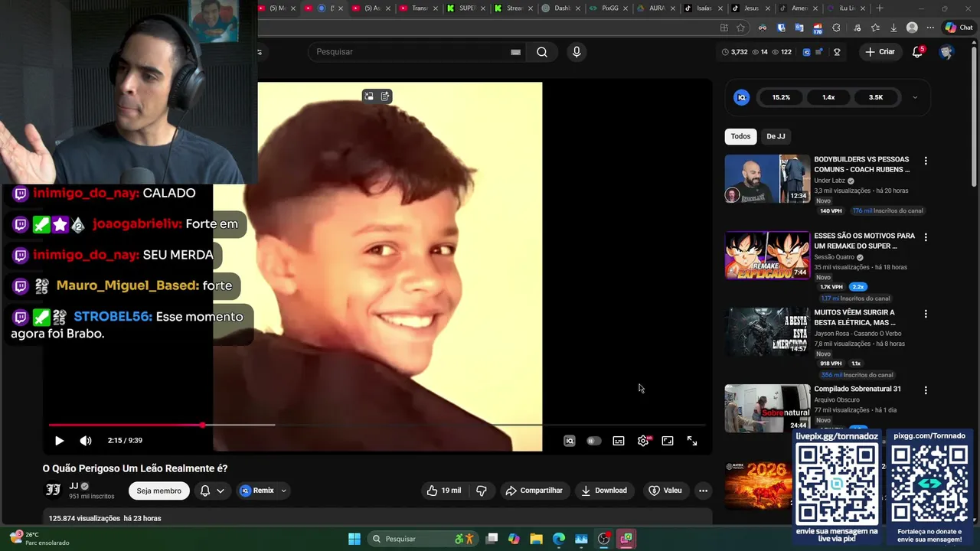
Task: Open Edge Copilot Chat button
Action: point(959,28)
